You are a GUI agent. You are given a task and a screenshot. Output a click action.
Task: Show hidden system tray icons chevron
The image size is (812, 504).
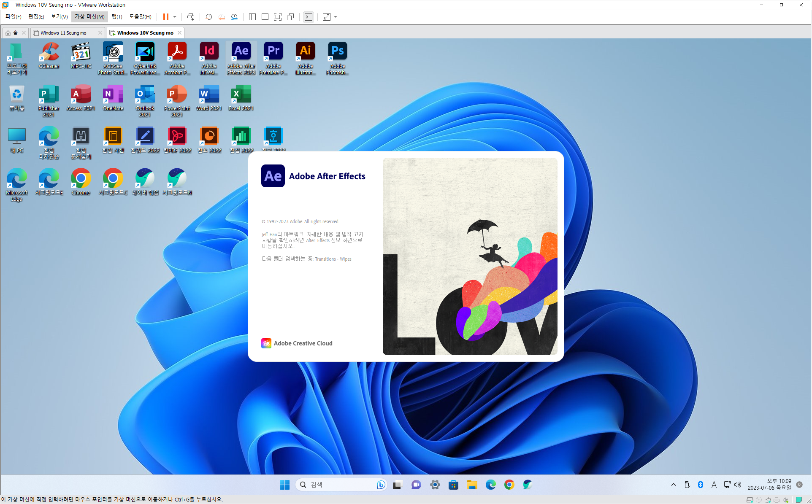point(674,485)
